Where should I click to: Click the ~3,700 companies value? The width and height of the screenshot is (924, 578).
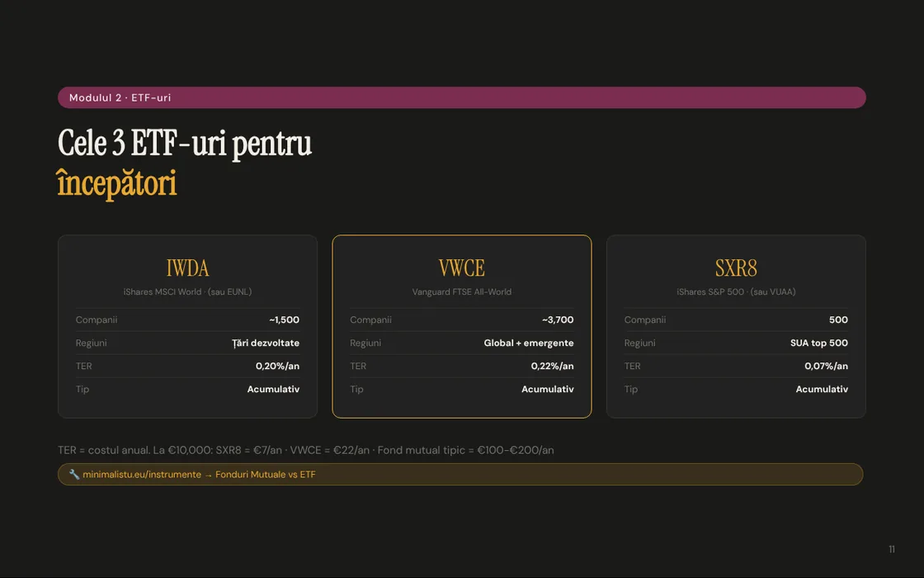558,320
